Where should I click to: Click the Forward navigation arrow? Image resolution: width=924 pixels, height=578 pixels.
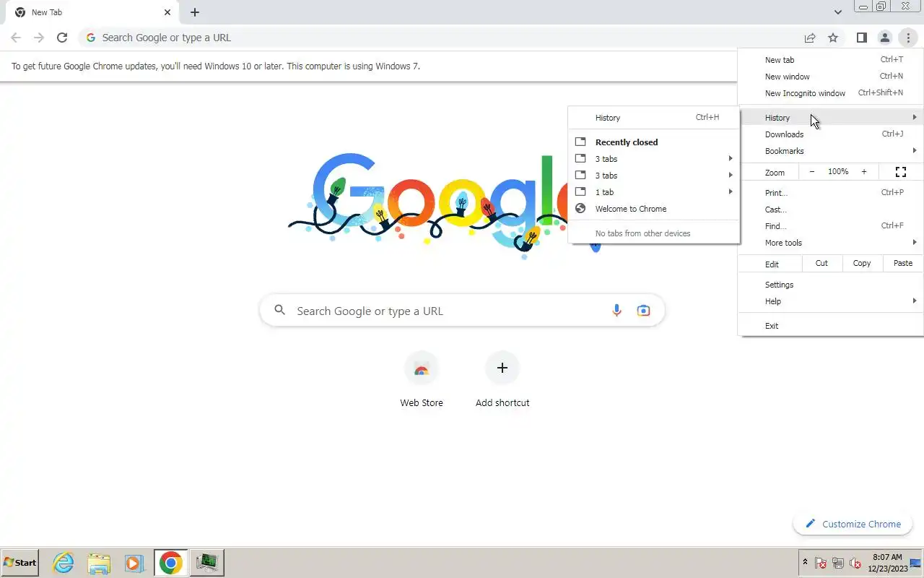39,38
